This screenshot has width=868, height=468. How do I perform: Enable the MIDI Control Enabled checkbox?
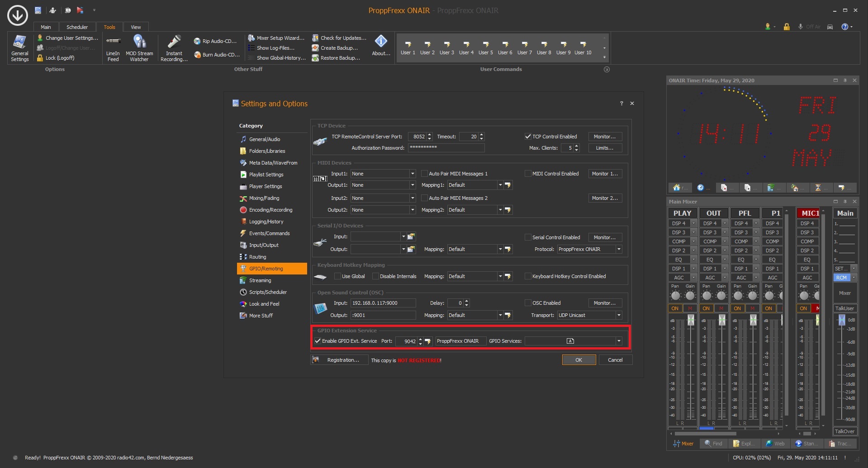pos(527,174)
